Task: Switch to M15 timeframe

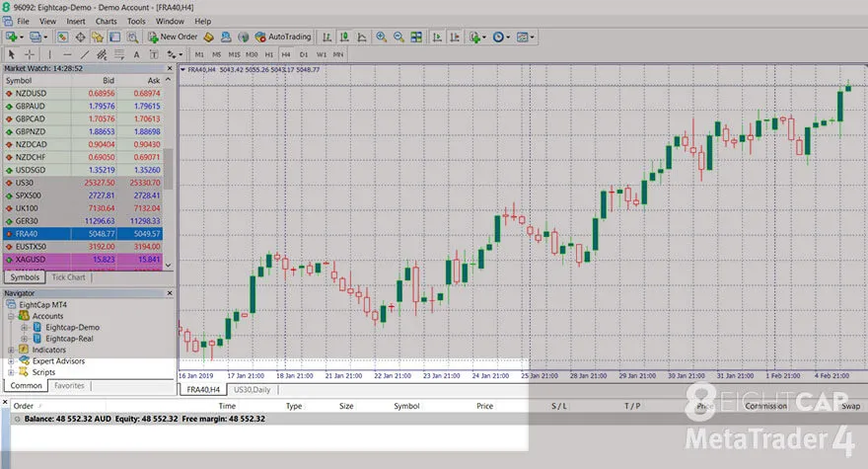Action: pos(234,54)
